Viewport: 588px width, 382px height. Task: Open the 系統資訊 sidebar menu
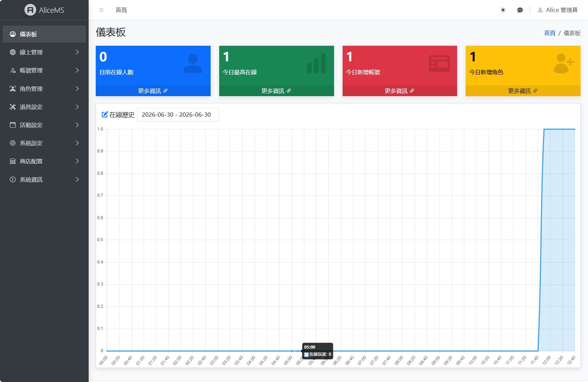(x=44, y=179)
